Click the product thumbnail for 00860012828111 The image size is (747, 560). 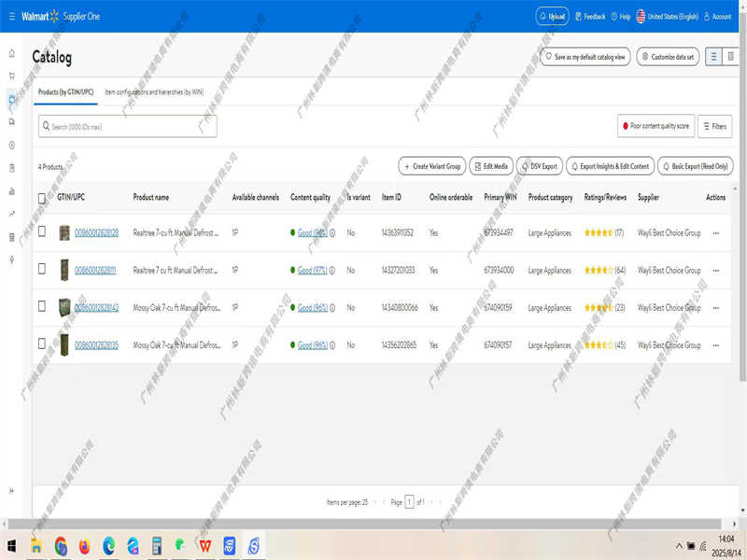coord(64,270)
